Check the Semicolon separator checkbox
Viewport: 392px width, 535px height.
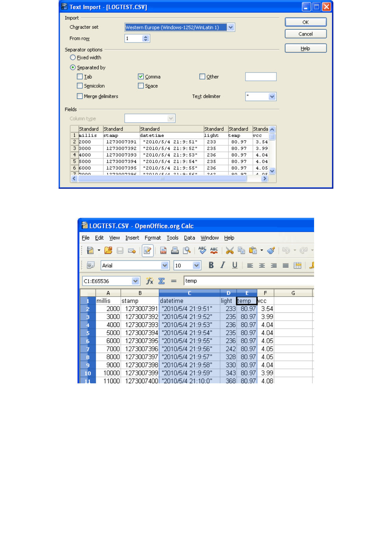point(80,85)
